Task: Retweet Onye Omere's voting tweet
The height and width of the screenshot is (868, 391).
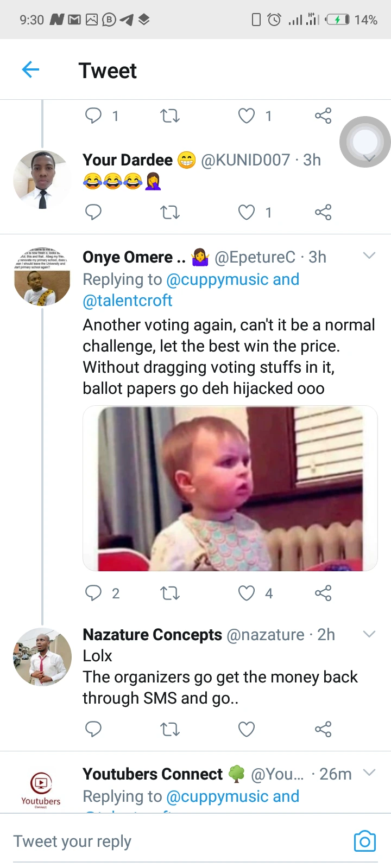Action: [170, 593]
